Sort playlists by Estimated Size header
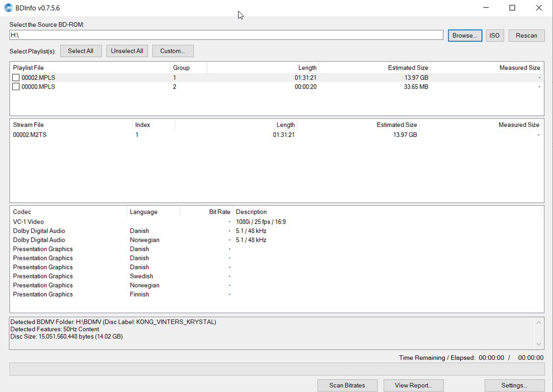The image size is (553, 392). (x=375, y=68)
